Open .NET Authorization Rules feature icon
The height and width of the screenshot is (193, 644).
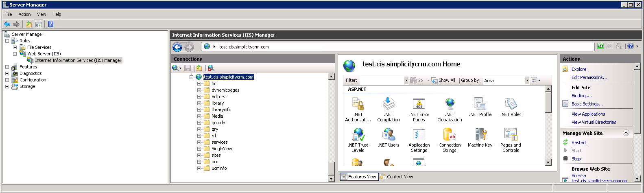pos(358,110)
